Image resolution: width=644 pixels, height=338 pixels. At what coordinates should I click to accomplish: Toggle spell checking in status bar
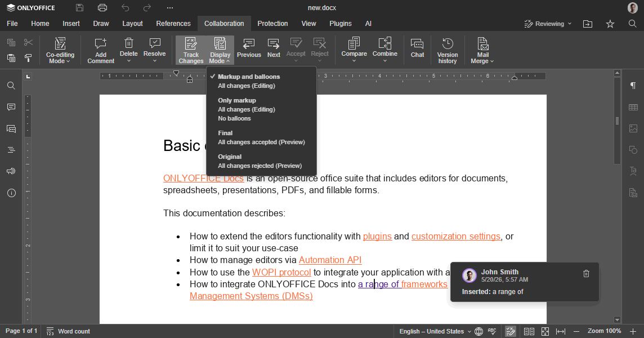492,331
